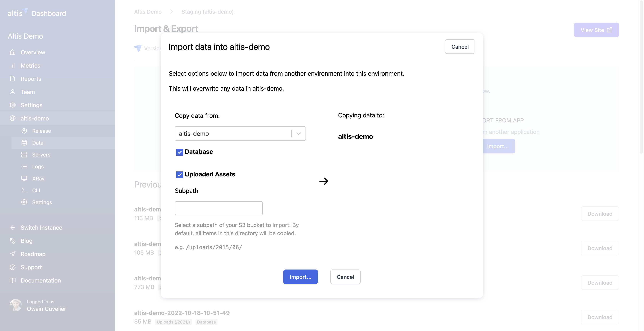This screenshot has height=331, width=644.
Task: Click inside the Subpath input field
Action: coord(219,208)
